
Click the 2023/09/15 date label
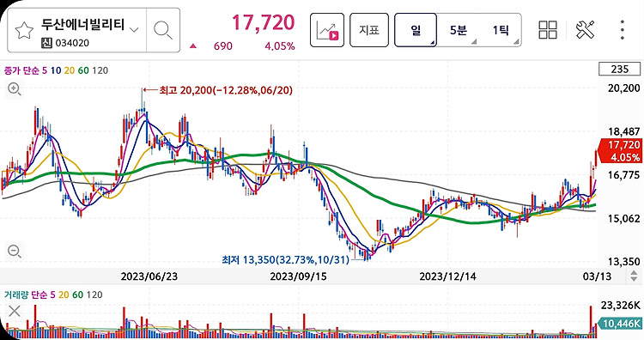(298, 276)
